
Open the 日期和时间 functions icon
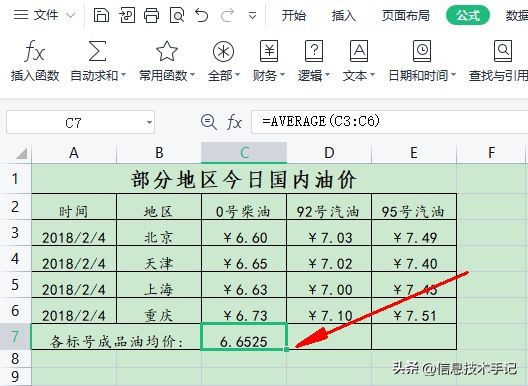pyautogui.click(x=422, y=51)
